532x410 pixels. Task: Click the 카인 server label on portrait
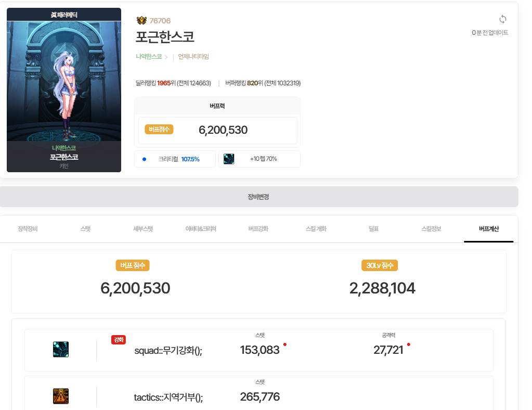pos(64,166)
